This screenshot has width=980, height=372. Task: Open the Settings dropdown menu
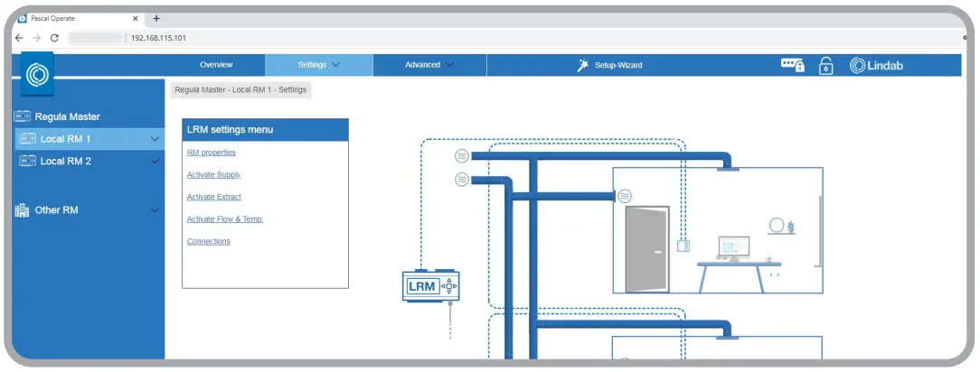coord(319,65)
